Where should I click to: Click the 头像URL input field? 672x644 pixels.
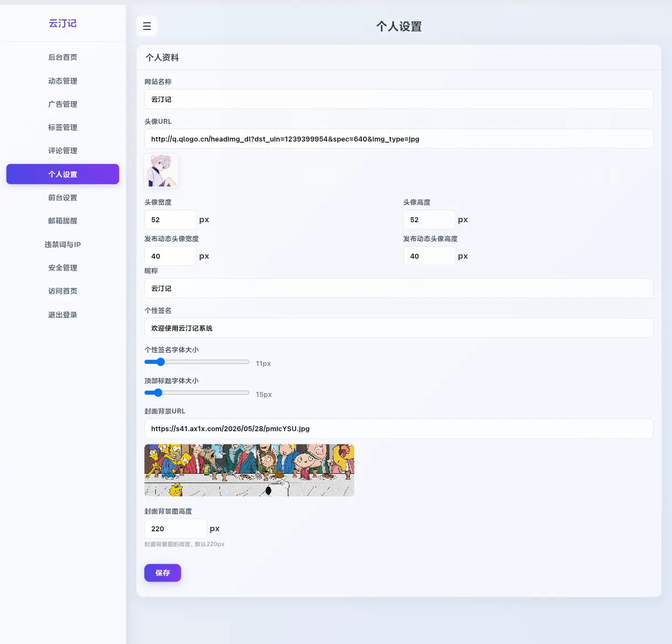398,139
